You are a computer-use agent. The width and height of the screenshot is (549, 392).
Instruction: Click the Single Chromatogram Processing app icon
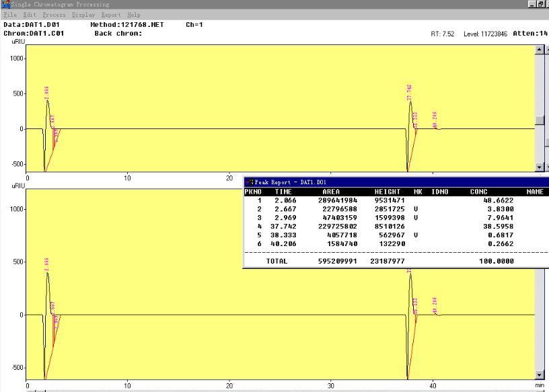[x=5, y=5]
